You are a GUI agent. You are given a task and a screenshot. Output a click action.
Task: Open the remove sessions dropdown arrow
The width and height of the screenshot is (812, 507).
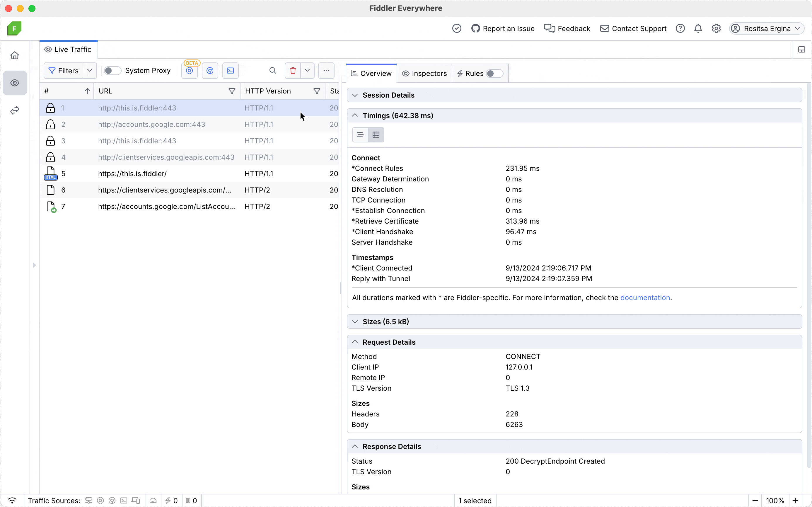307,71
